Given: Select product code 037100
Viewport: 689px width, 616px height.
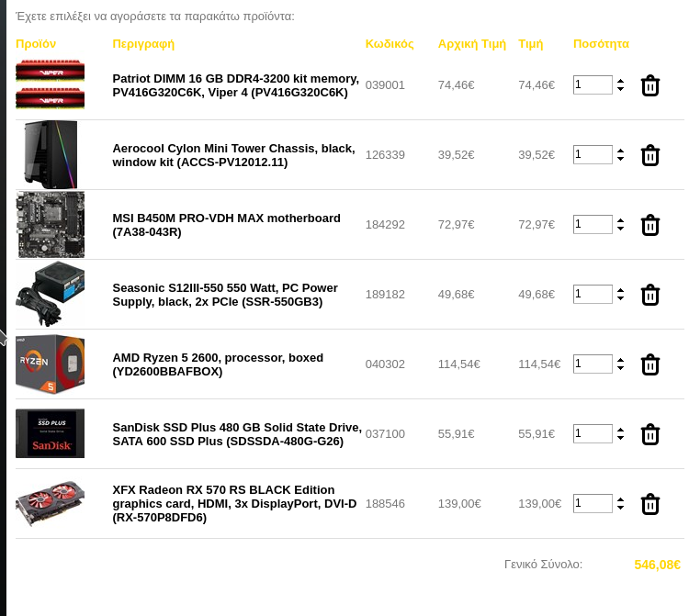Looking at the screenshot, I should click(x=385, y=434).
